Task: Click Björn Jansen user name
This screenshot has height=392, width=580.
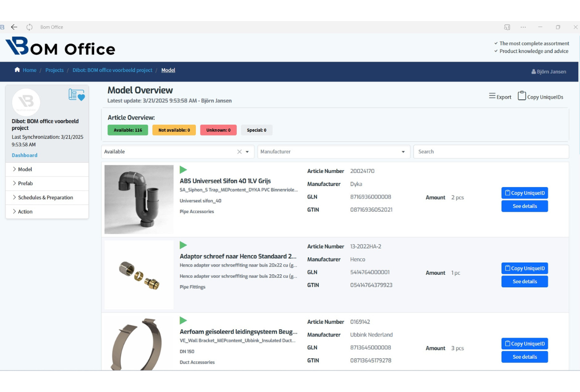Action: (552, 72)
